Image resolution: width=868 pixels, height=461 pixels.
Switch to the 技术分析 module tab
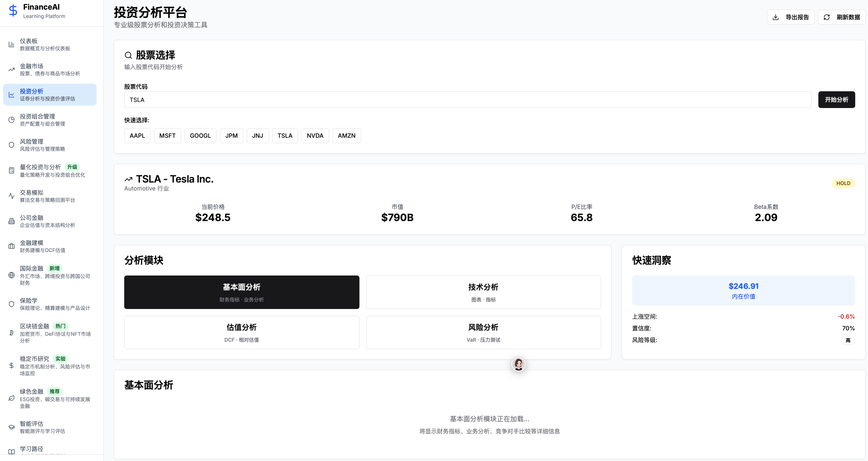point(483,292)
